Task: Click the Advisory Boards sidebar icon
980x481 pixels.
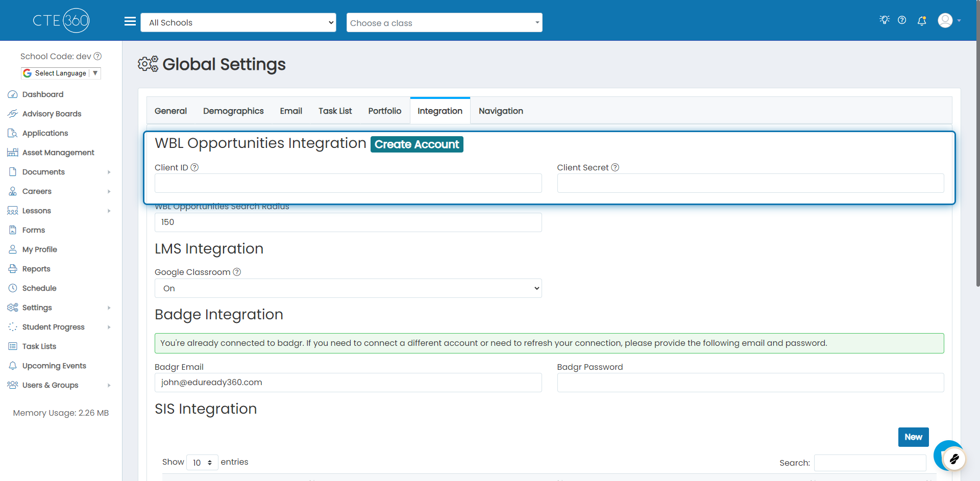Action: pyautogui.click(x=13, y=114)
